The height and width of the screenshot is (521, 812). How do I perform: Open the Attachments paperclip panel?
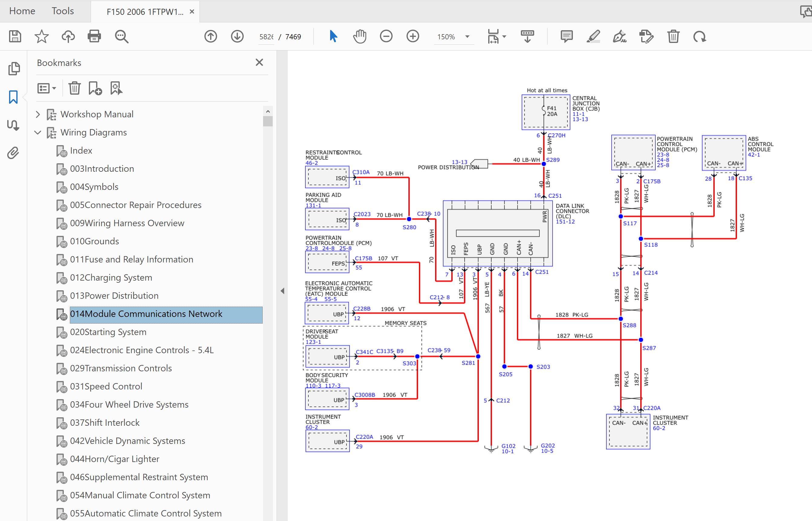pyautogui.click(x=13, y=153)
